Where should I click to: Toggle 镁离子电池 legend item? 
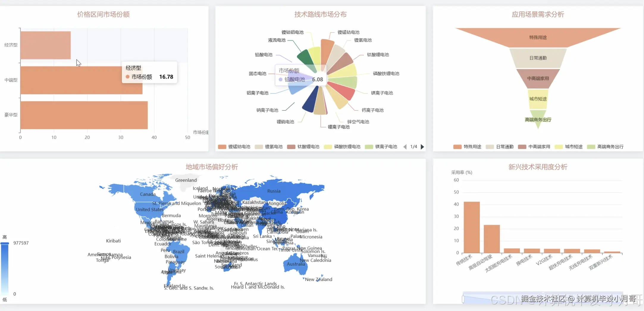pos(381,147)
